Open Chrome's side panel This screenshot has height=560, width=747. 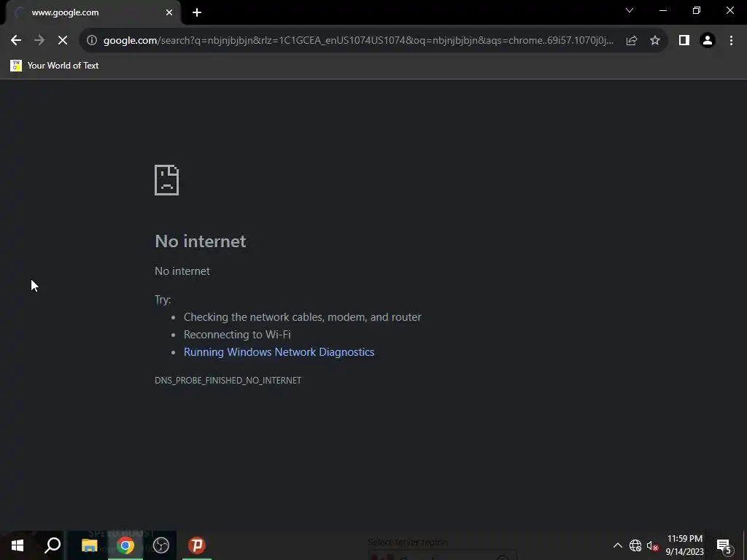(x=684, y=41)
